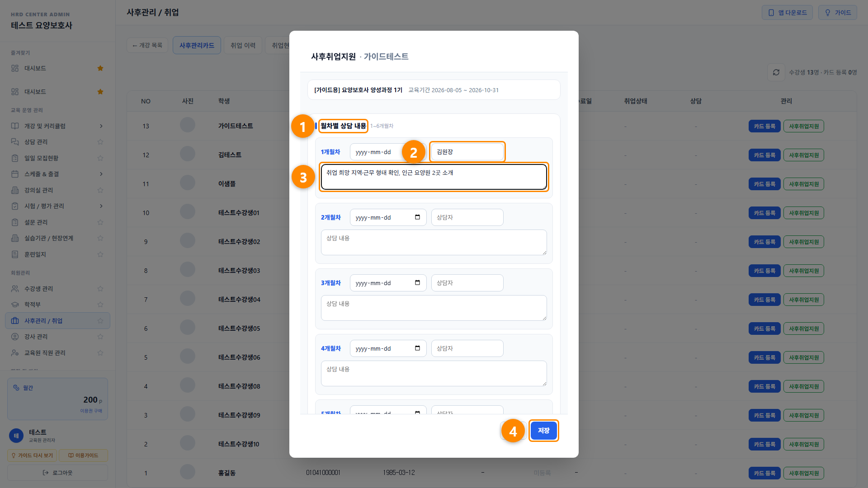Viewport: 868px width, 488px height.
Task: Switch to the 사후관리카드 tab
Action: [197, 45]
